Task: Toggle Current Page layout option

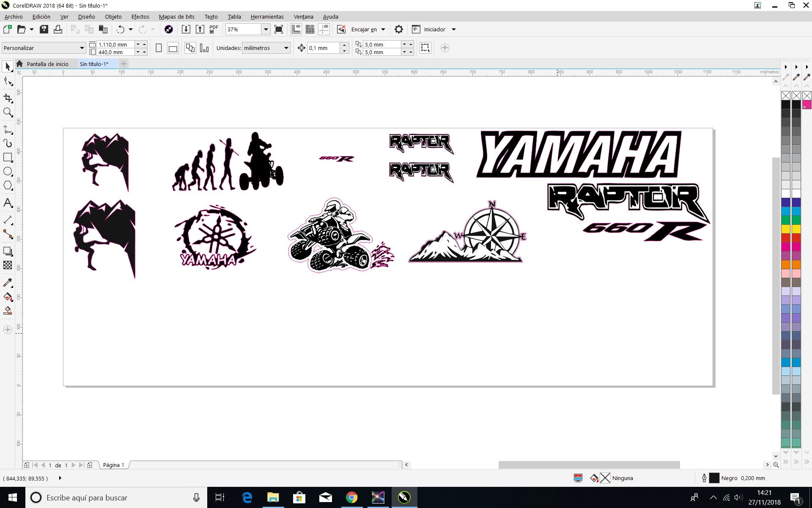Action: (x=204, y=48)
